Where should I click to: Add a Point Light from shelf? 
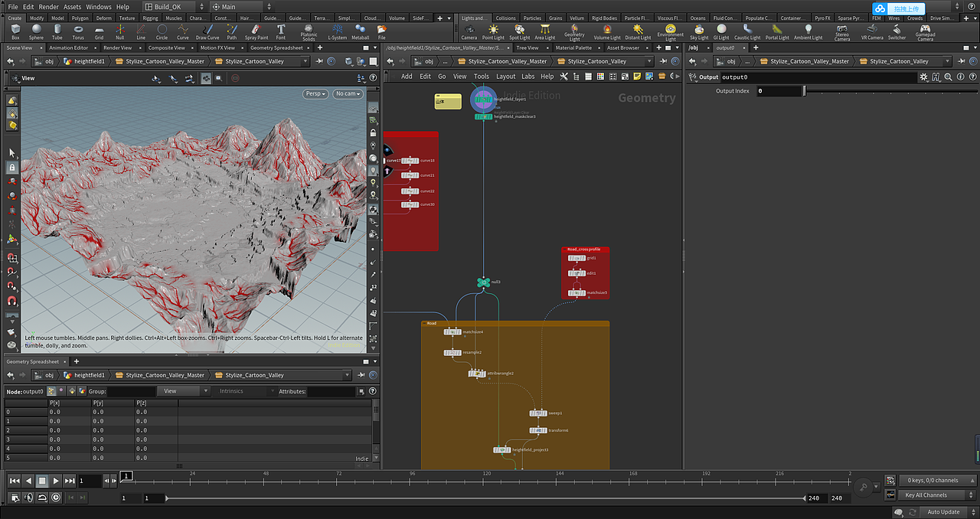pos(494,31)
